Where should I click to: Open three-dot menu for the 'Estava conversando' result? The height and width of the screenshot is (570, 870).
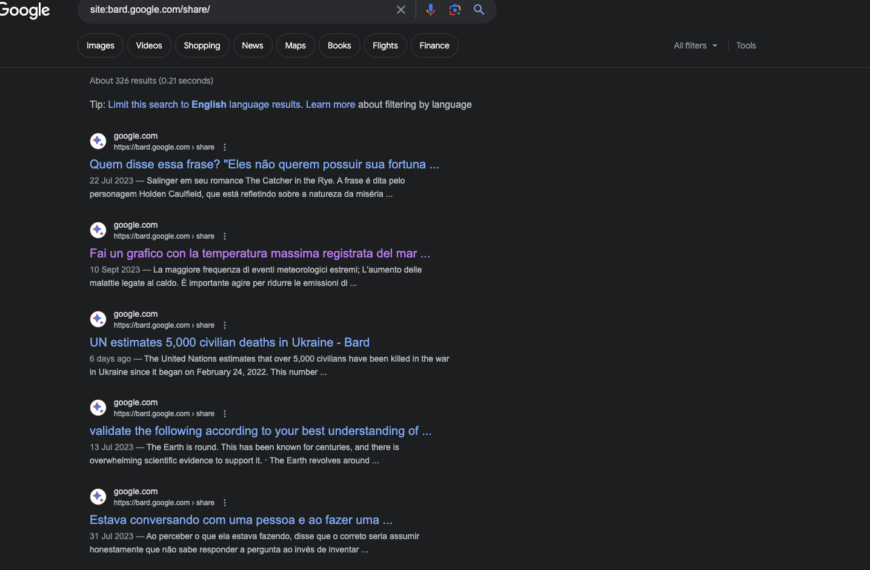225,503
